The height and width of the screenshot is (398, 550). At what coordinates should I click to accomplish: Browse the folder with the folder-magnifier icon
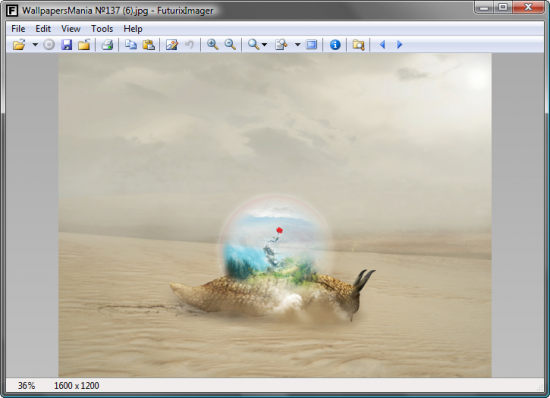pyautogui.click(x=358, y=45)
